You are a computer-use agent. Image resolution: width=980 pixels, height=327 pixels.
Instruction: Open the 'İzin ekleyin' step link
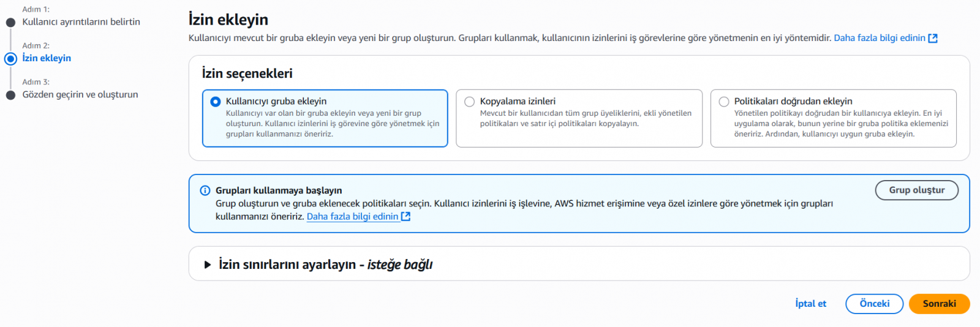pyautogui.click(x=47, y=58)
